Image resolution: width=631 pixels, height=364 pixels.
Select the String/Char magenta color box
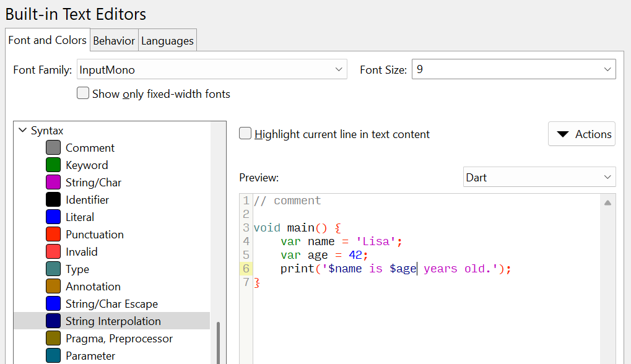[x=54, y=182]
